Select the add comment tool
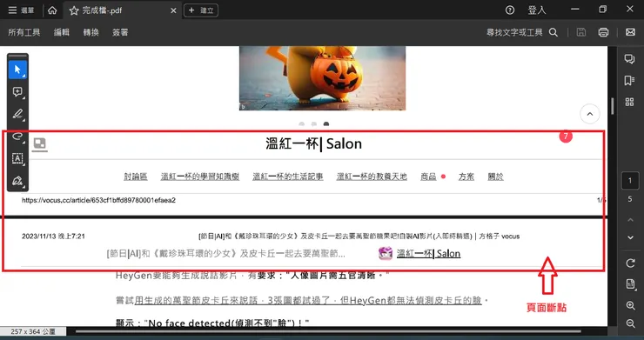The width and height of the screenshot is (644, 340). tap(17, 92)
